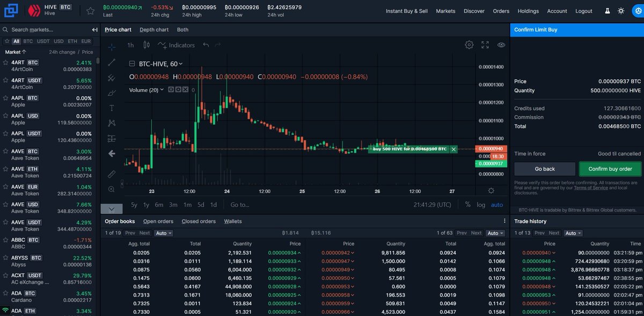Select the Crosshair cursor tool
644x316 pixels.
click(112, 47)
